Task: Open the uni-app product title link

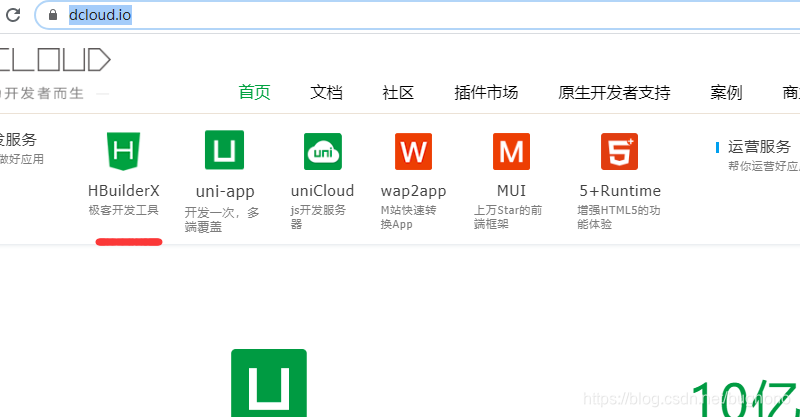Action: 225,191
